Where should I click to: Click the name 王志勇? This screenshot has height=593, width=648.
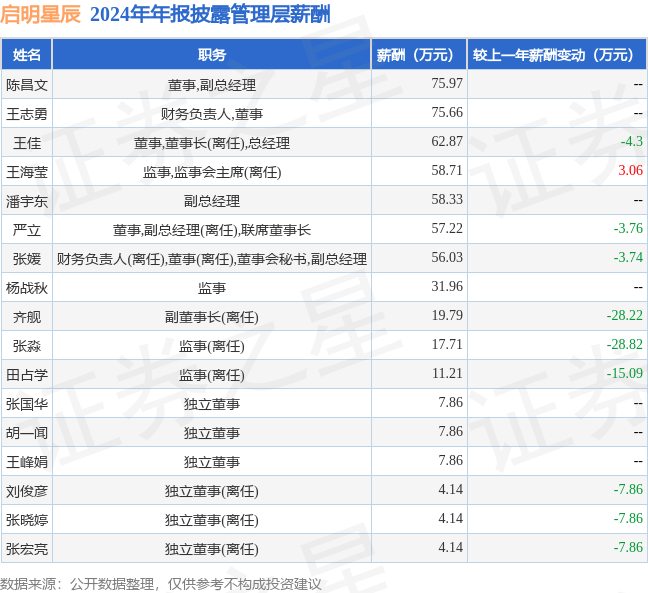pos(27,114)
